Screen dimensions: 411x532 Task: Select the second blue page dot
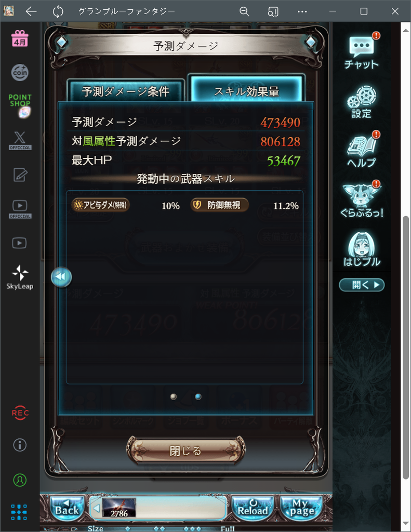[x=198, y=396]
